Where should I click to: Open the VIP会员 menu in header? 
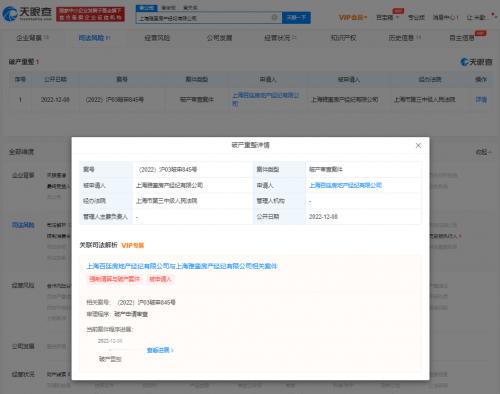[x=353, y=17]
